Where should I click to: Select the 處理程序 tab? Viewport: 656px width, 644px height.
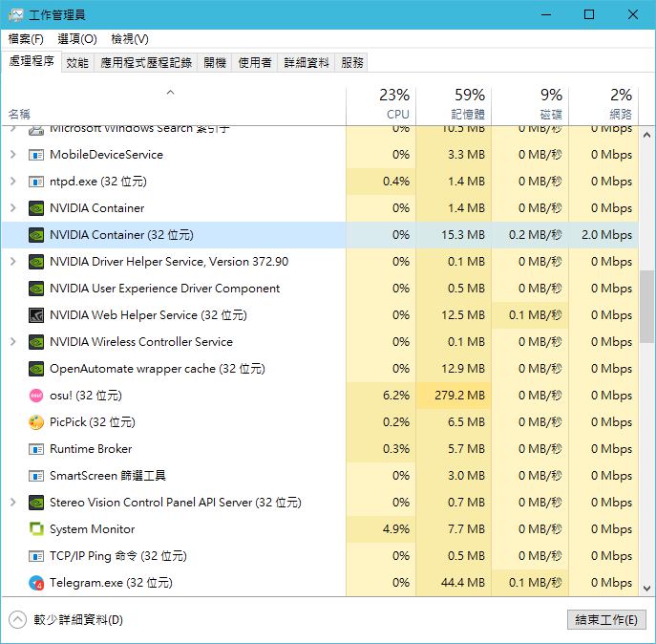(32, 61)
